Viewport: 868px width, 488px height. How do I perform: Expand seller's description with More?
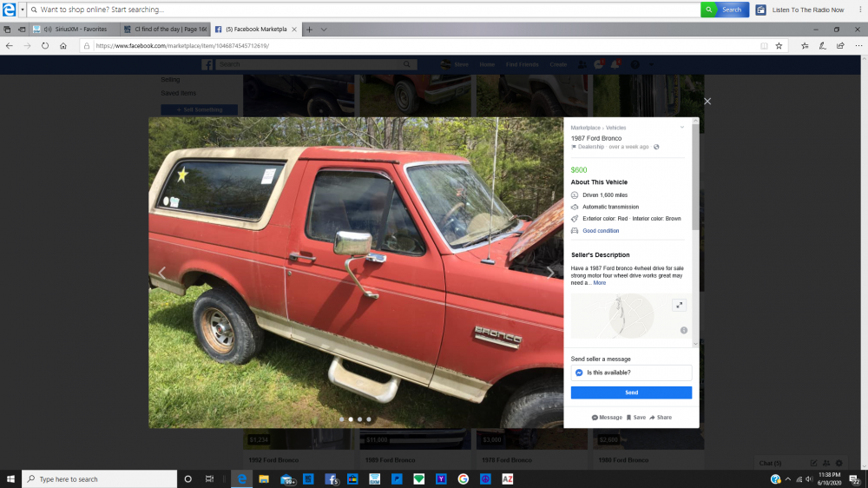(600, 283)
